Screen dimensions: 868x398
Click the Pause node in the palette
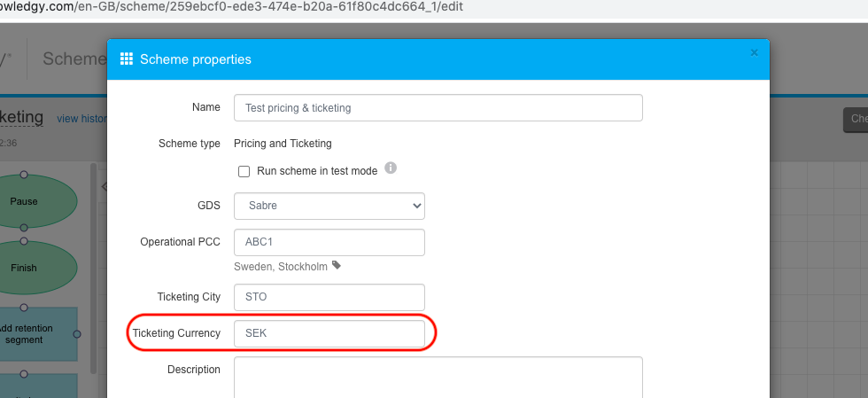point(25,201)
